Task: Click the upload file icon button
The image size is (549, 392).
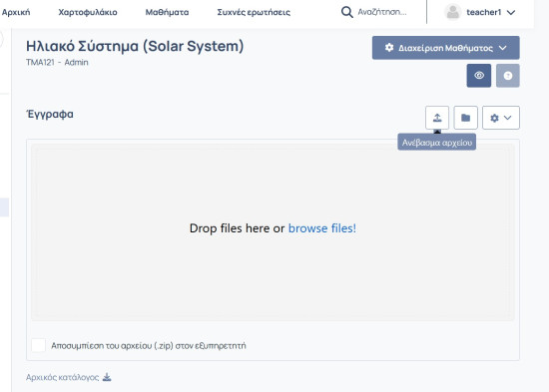Action: [437, 118]
